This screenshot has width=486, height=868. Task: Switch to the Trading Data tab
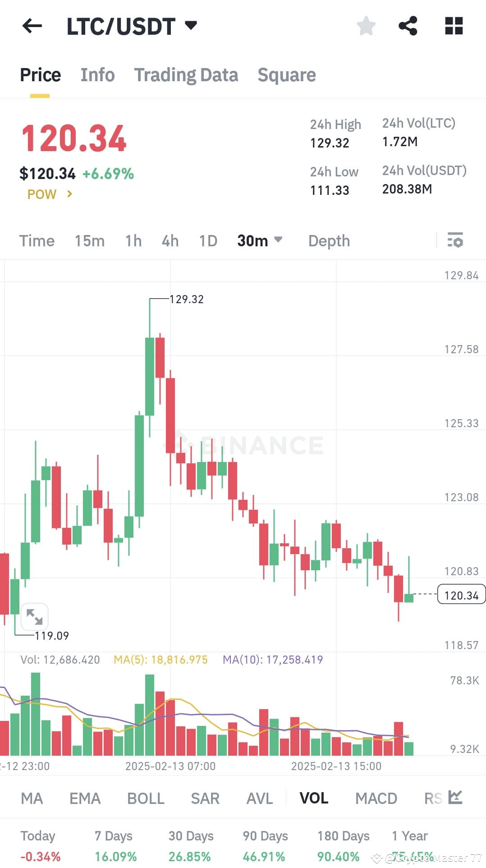coord(186,75)
